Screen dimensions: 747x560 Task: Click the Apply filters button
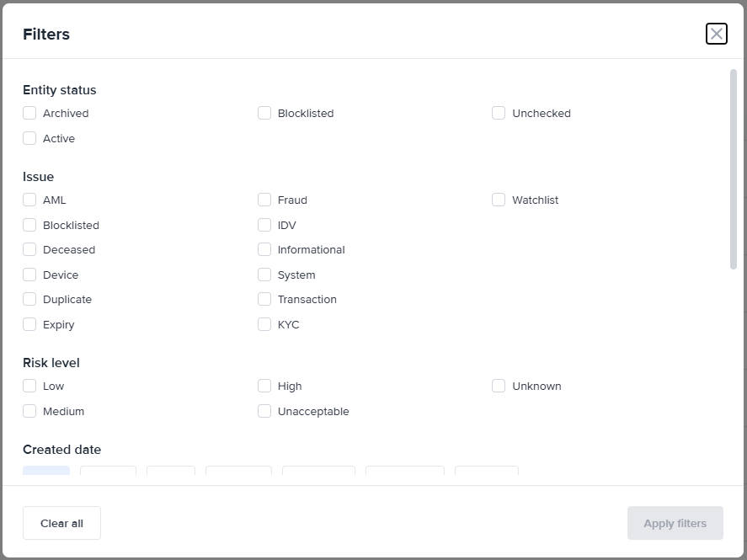pyautogui.click(x=675, y=523)
